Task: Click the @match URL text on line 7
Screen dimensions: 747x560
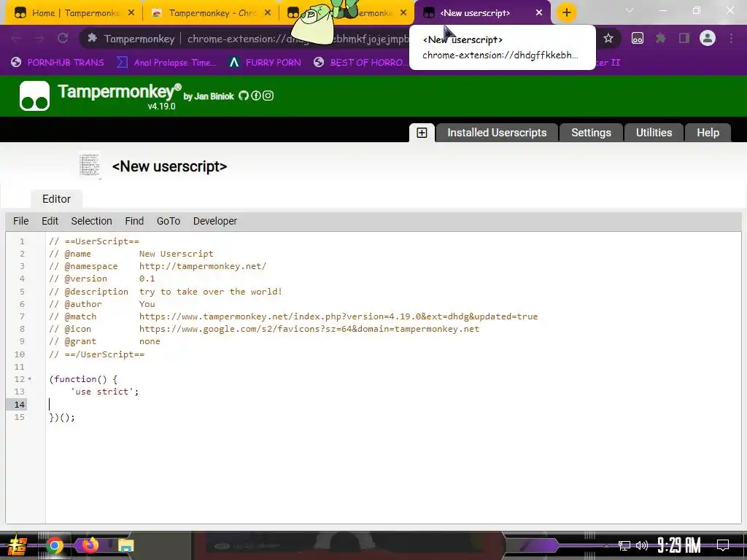Action: 338,316
